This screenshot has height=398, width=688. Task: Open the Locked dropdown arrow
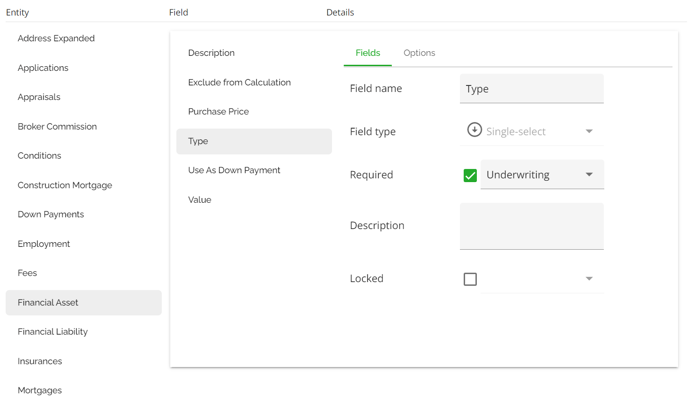click(589, 279)
